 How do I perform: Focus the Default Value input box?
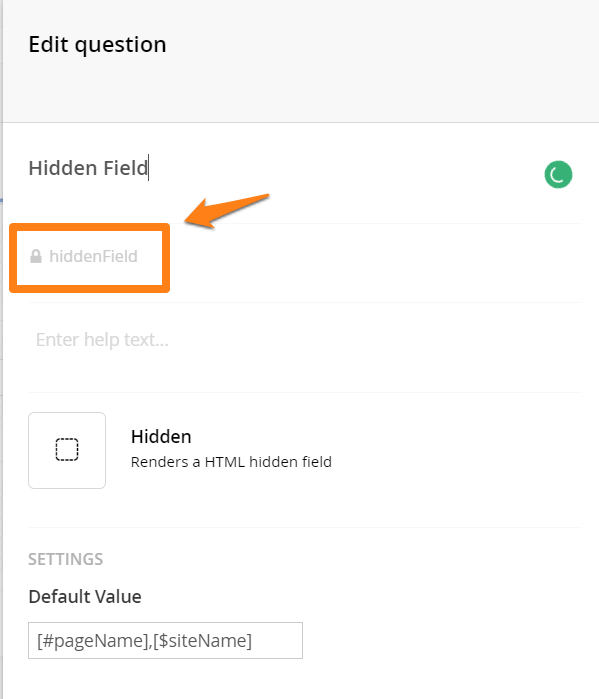tap(165, 641)
